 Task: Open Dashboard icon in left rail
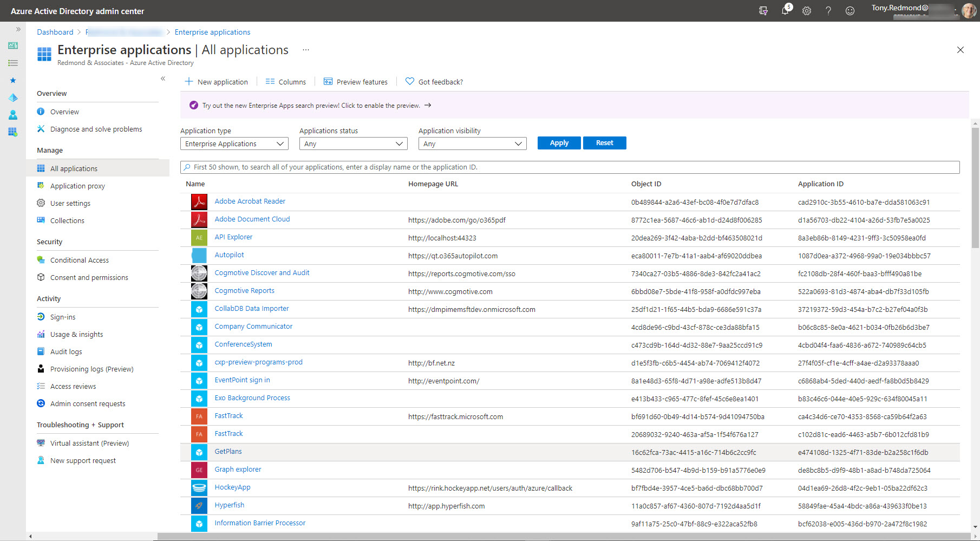coord(13,45)
